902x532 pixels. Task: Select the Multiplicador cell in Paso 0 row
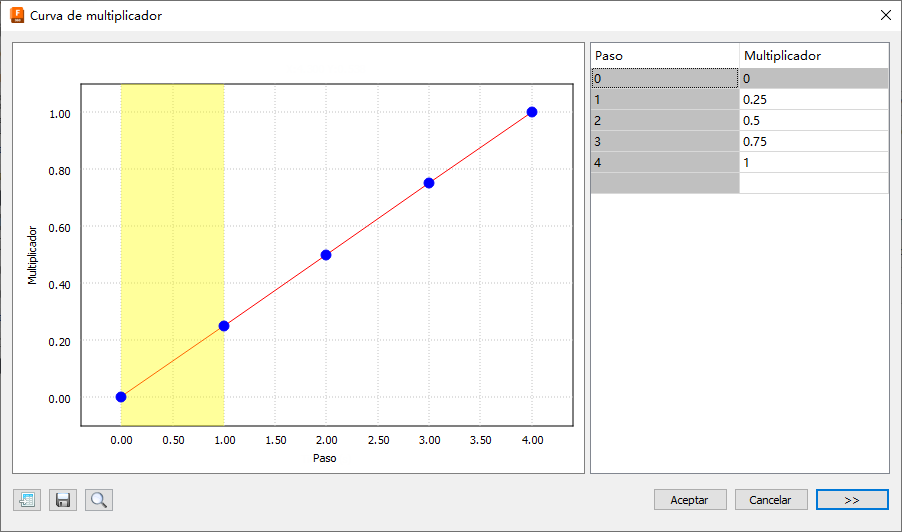814,78
